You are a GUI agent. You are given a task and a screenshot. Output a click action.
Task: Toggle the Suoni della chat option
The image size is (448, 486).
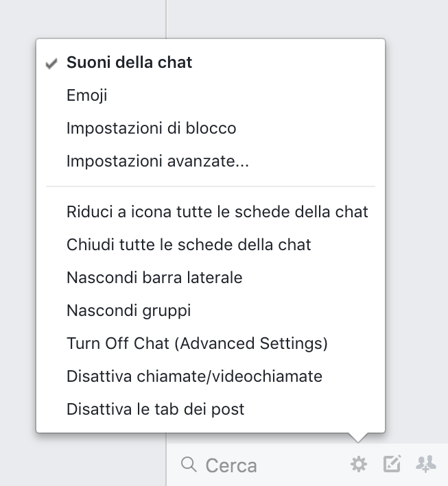pyautogui.click(x=129, y=62)
